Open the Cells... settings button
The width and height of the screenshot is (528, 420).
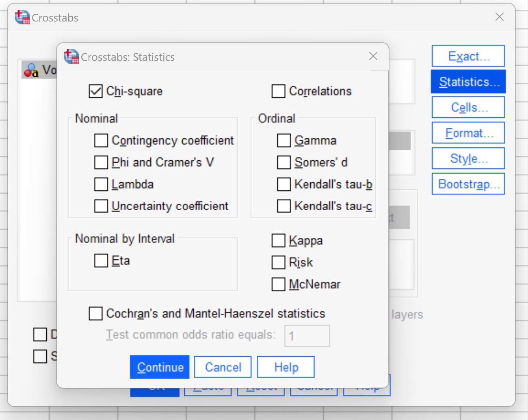pos(468,107)
